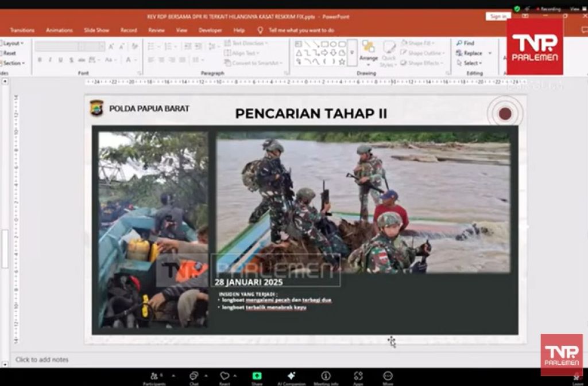Toggle Bold formatting

pyautogui.click(x=40, y=60)
